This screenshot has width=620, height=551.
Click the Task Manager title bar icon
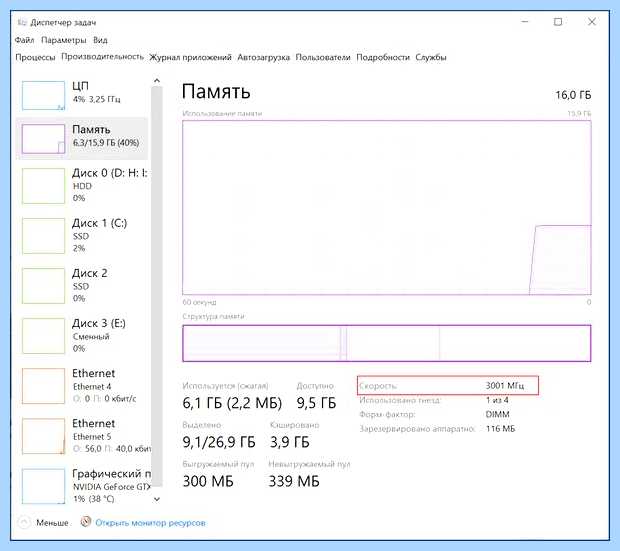coord(22,22)
